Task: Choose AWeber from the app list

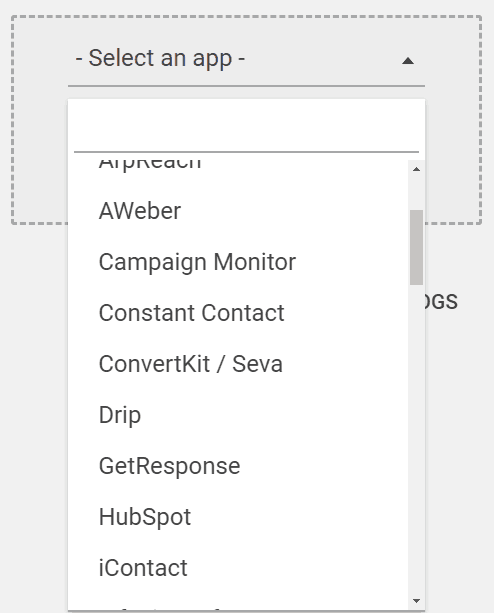Action: [x=238, y=211]
